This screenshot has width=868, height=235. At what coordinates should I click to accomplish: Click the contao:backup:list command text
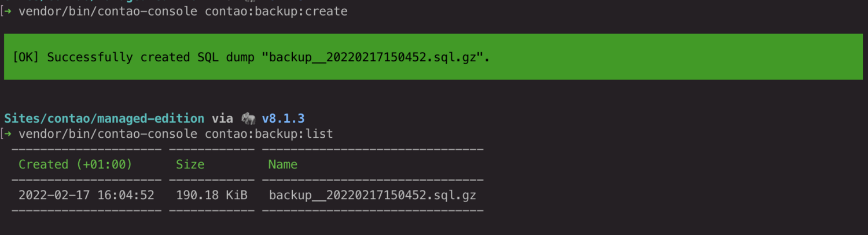pyautogui.click(x=269, y=134)
